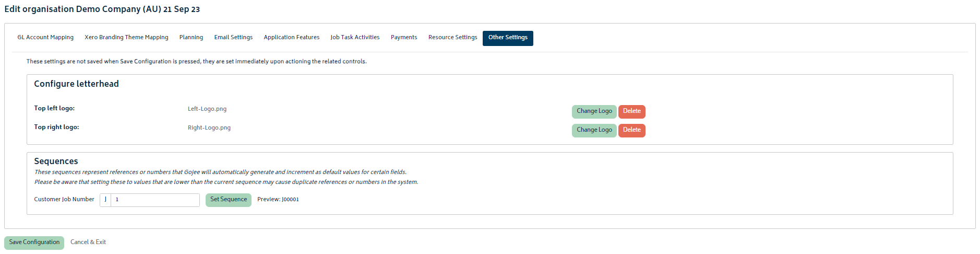
Task: Go to Application Features tab
Action: 292,38
